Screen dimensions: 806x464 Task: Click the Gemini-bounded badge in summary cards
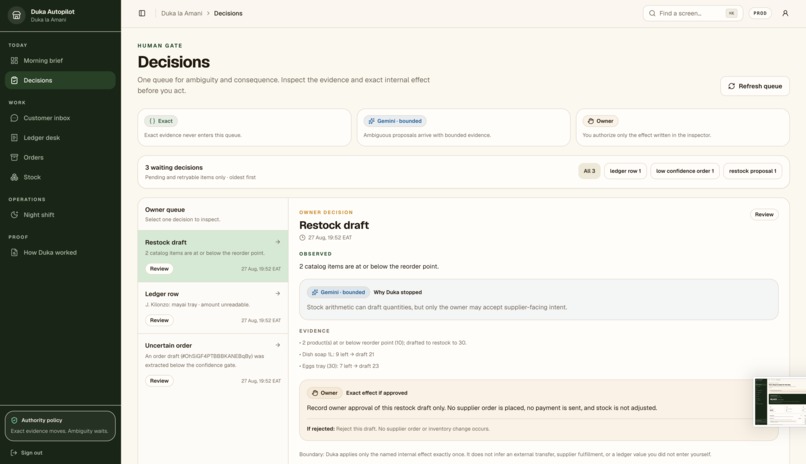click(x=395, y=121)
